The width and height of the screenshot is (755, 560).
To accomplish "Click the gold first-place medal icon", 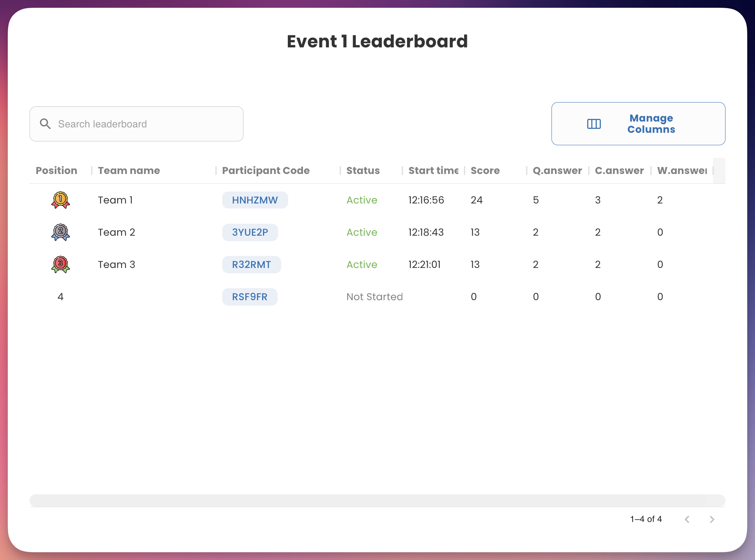I will click(x=60, y=200).
